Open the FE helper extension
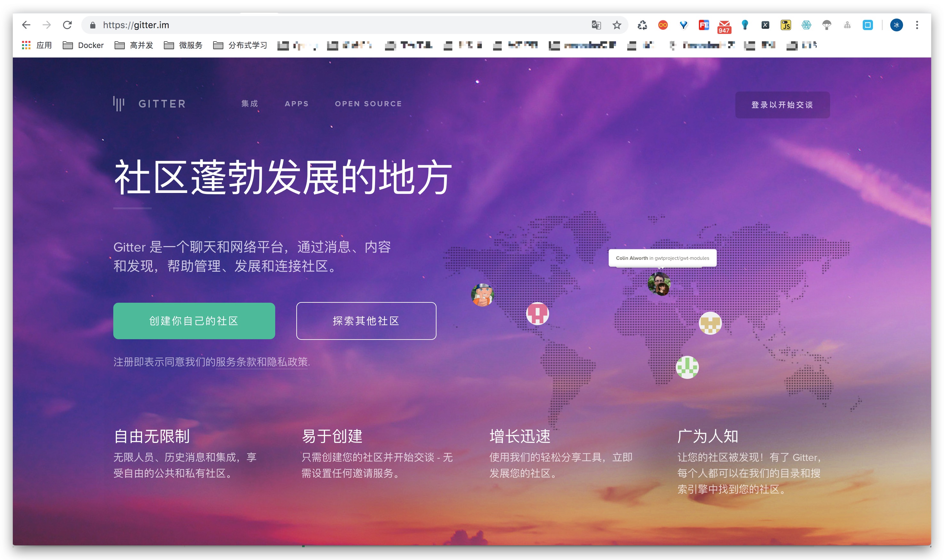Screen dimensions: 944x560 click(x=704, y=25)
